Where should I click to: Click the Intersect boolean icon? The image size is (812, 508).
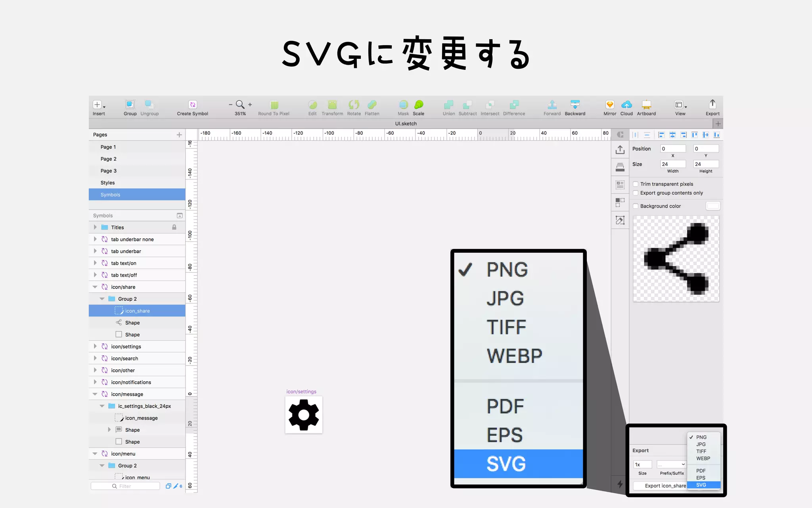[490, 104]
